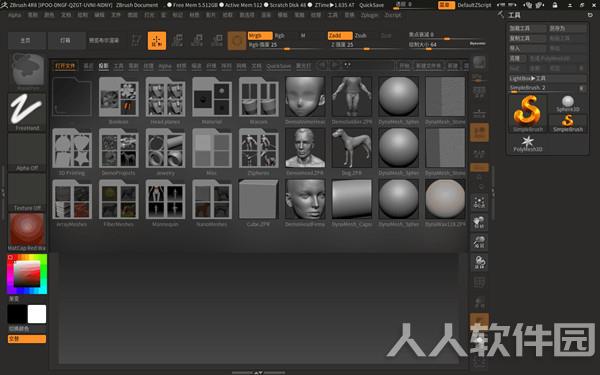This screenshot has height=375, width=600.
Task: Toggle the Zadd button
Action: (x=340, y=36)
